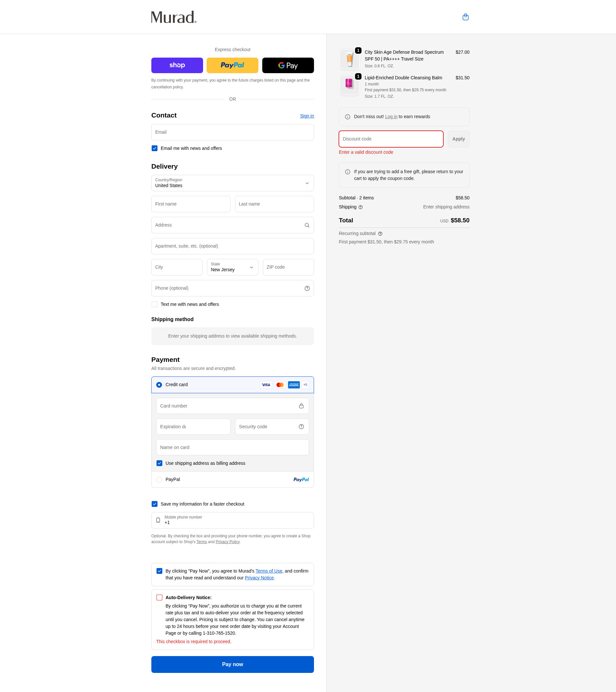Viewport: 616px width, 692px height.
Task: Open the Country/Region dropdown
Action: pos(232,183)
